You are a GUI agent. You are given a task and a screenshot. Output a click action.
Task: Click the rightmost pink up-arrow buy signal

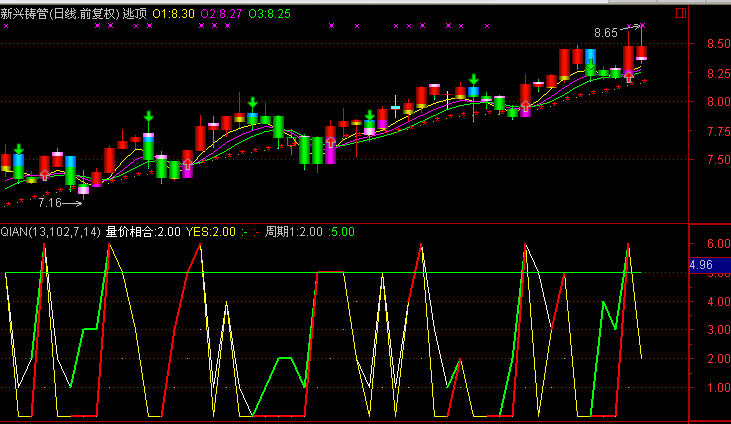628,75
